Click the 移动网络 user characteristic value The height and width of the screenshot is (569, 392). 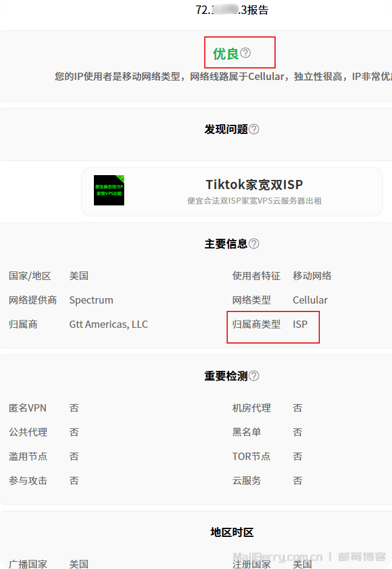312,276
